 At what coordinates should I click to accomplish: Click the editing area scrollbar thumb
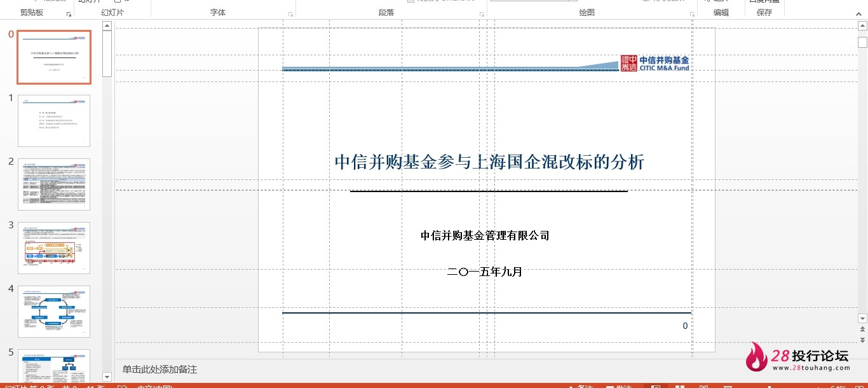(x=862, y=43)
